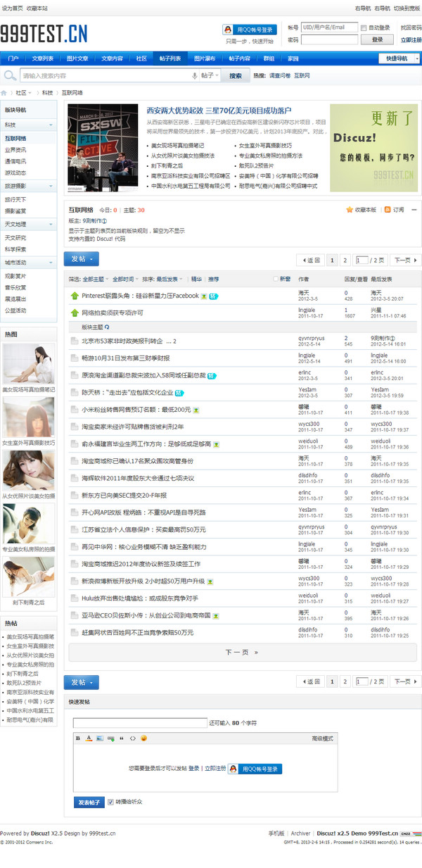Click the font color icon in editor
The image size is (422, 868).
point(89,738)
